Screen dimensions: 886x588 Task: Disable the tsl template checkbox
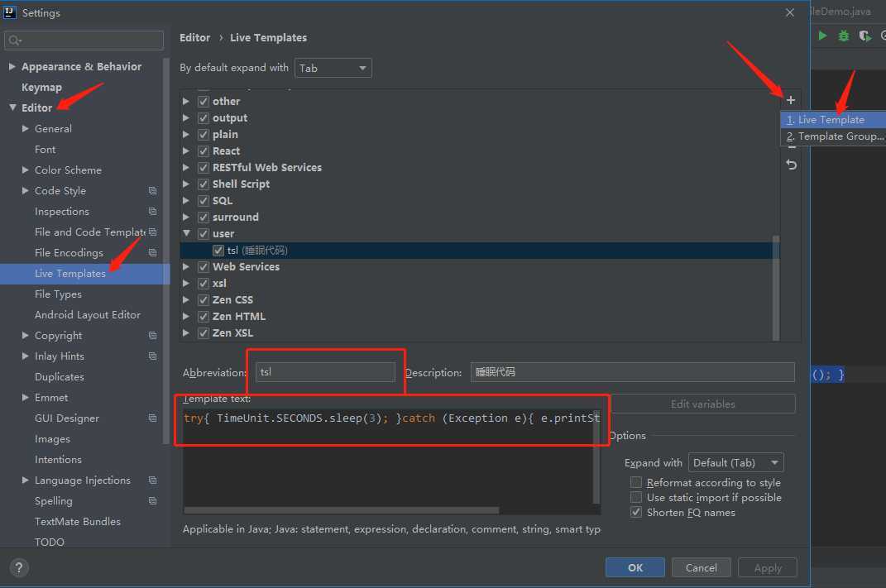click(218, 251)
